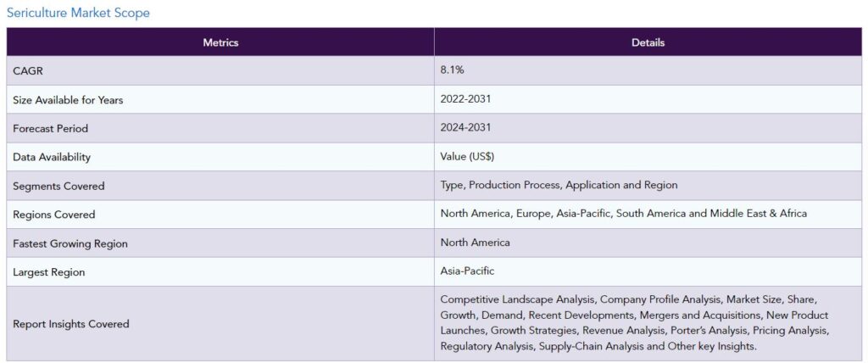Select the Metrics column header
The height and width of the screenshot is (363, 868).
[x=220, y=42]
